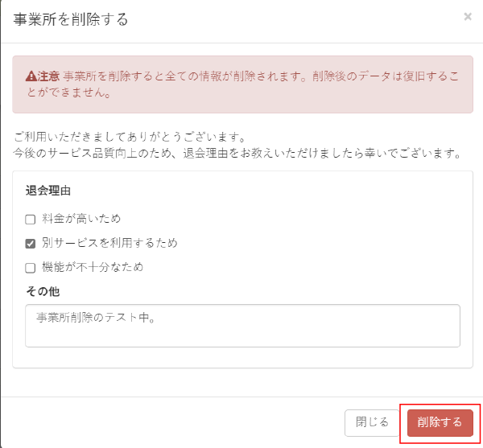Close the dialog with the X icon
483x448 pixels.
(x=468, y=17)
